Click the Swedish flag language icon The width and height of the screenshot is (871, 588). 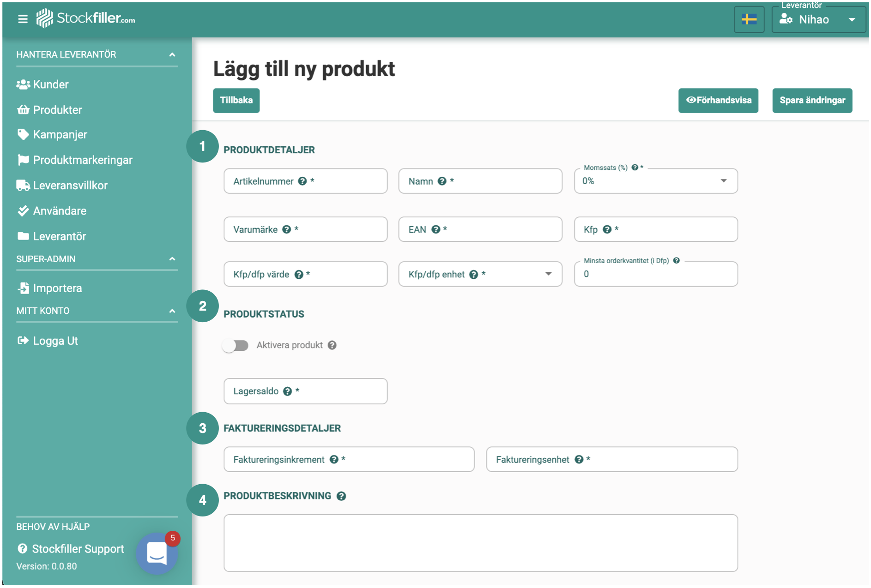[748, 19]
